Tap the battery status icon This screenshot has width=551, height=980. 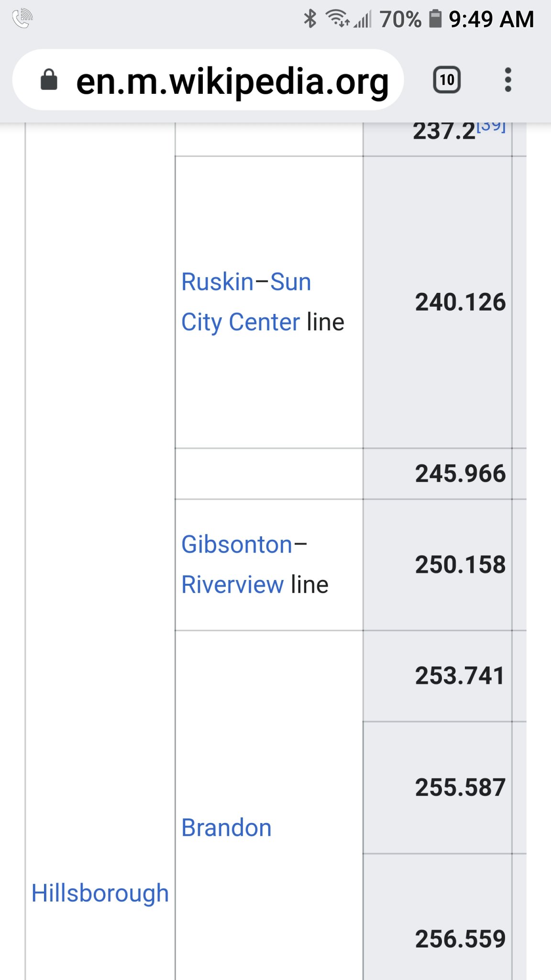click(x=435, y=19)
